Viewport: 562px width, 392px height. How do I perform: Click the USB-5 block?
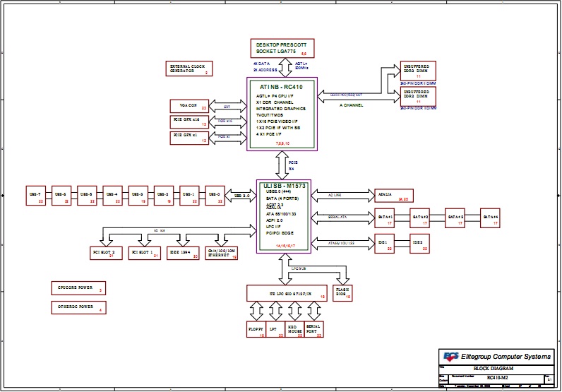(x=87, y=196)
